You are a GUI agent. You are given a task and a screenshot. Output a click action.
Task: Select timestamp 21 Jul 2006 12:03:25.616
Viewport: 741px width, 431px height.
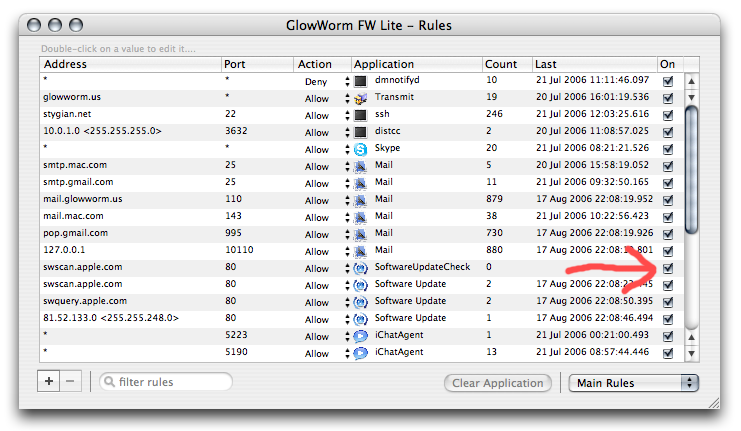click(593, 114)
